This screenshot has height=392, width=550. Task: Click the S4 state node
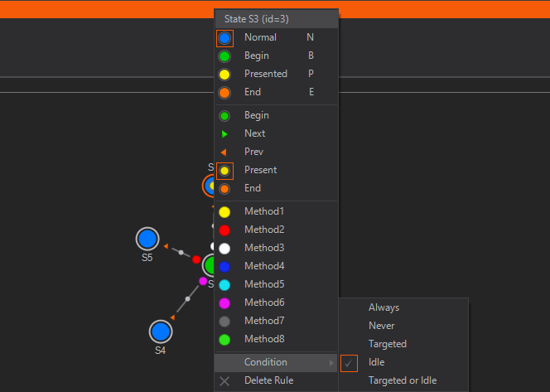click(161, 332)
